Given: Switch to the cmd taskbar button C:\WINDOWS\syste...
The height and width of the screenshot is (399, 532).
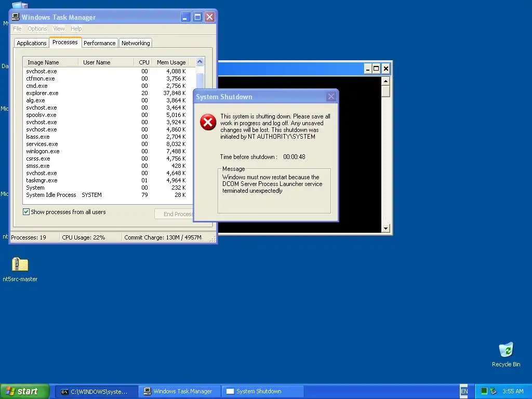Looking at the screenshot, I should 96,392.
